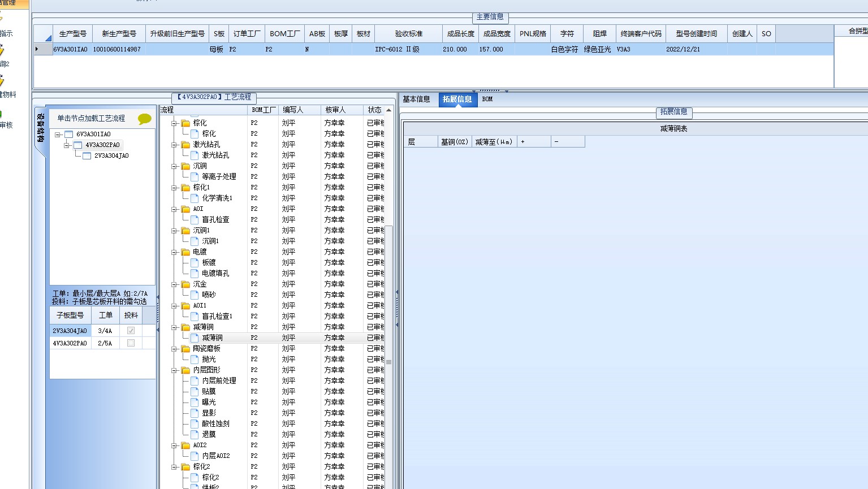The width and height of the screenshot is (868, 489).
Task: Click the 激光钻孔 folder icon
Action: coord(185,145)
